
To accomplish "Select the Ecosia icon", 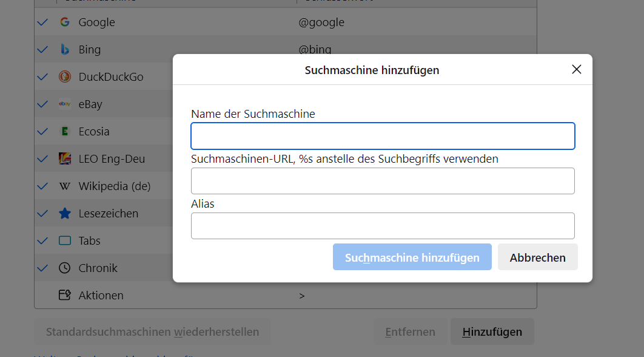I will [x=65, y=132].
